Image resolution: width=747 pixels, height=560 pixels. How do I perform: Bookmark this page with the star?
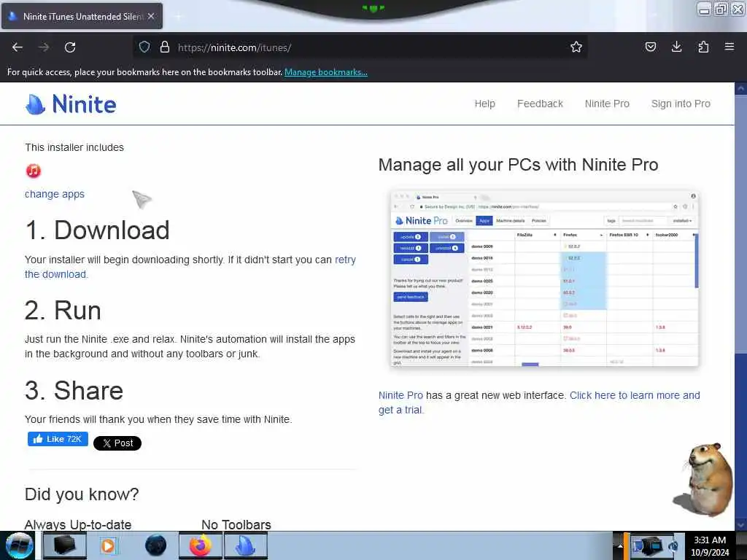576,47
